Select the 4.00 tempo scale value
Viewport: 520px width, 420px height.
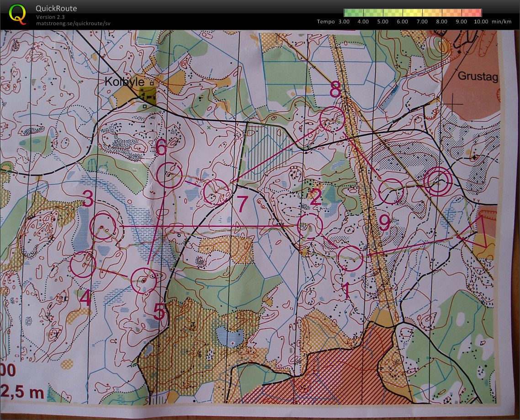click(363, 21)
